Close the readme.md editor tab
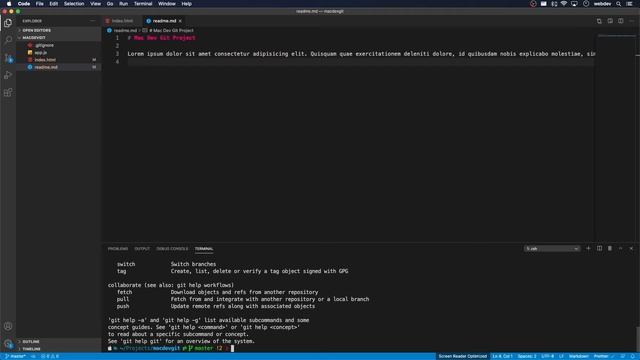The width and height of the screenshot is (640, 360). tap(180, 21)
